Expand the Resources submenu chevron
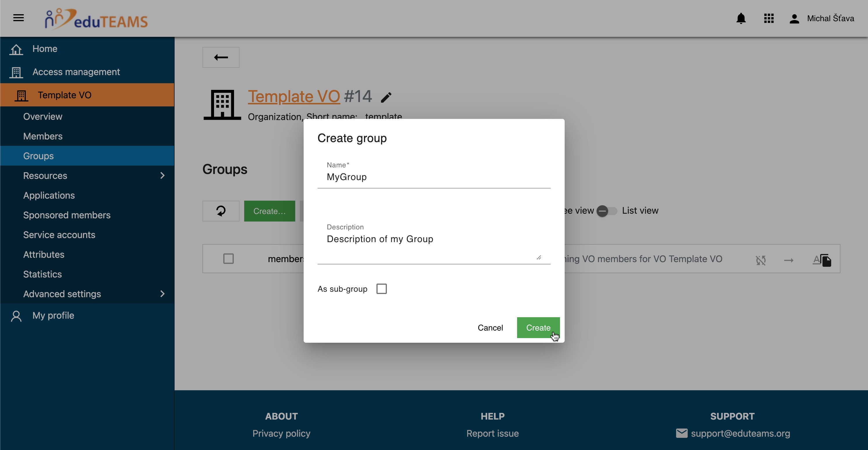Viewport: 868px width, 450px height. point(162,175)
